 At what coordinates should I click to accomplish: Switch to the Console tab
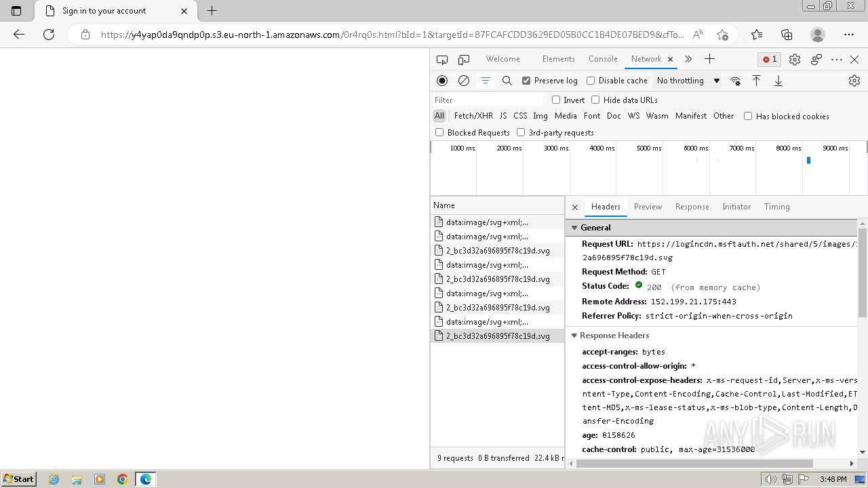603,59
